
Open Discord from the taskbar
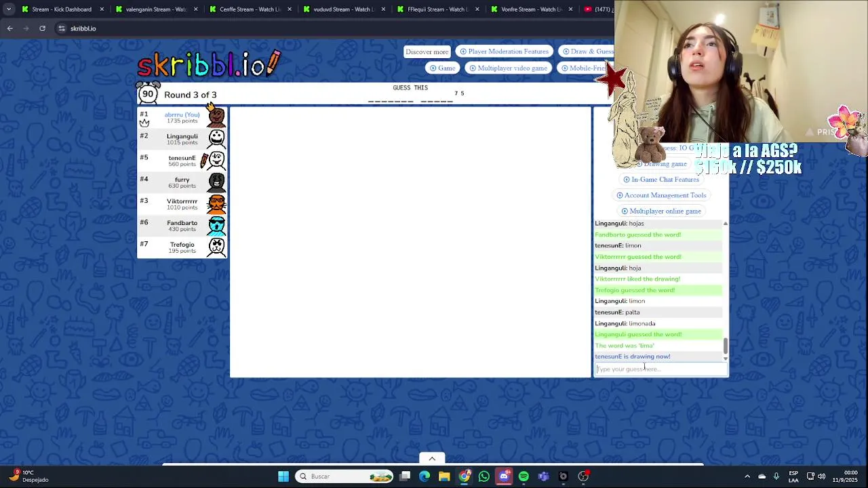[x=504, y=476]
